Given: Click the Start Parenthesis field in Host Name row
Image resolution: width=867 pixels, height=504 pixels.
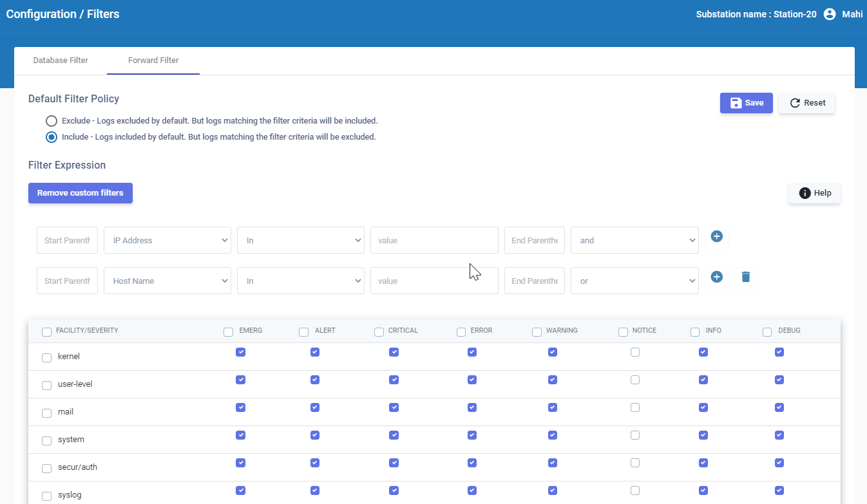Looking at the screenshot, I should (67, 281).
